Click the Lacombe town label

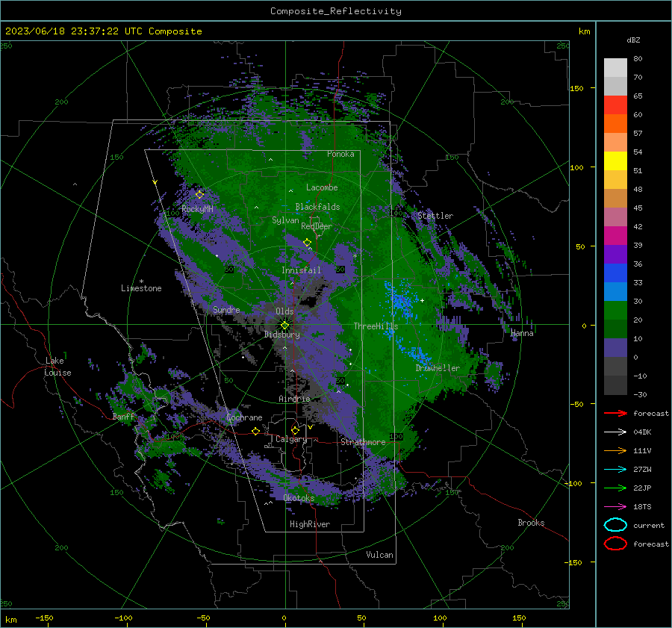coord(322,187)
